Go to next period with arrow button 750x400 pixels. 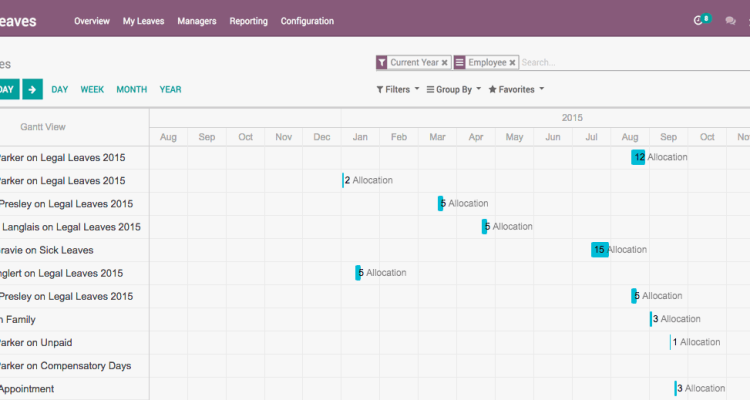[x=33, y=89]
